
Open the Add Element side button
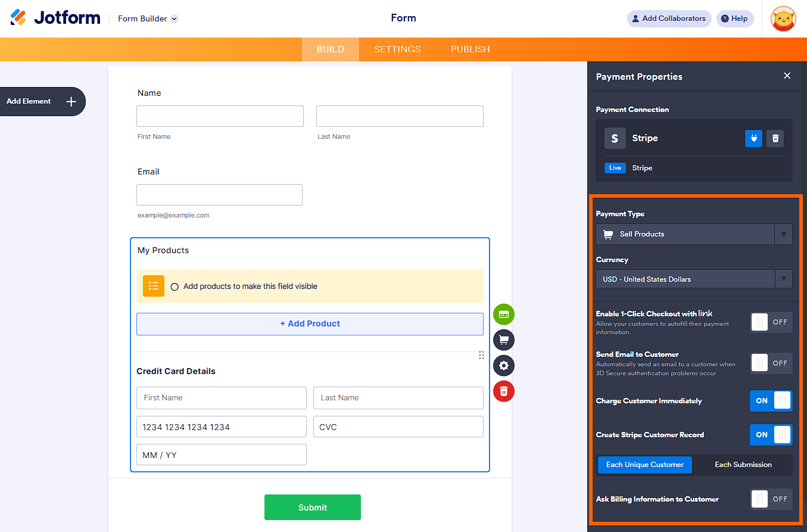click(42, 101)
